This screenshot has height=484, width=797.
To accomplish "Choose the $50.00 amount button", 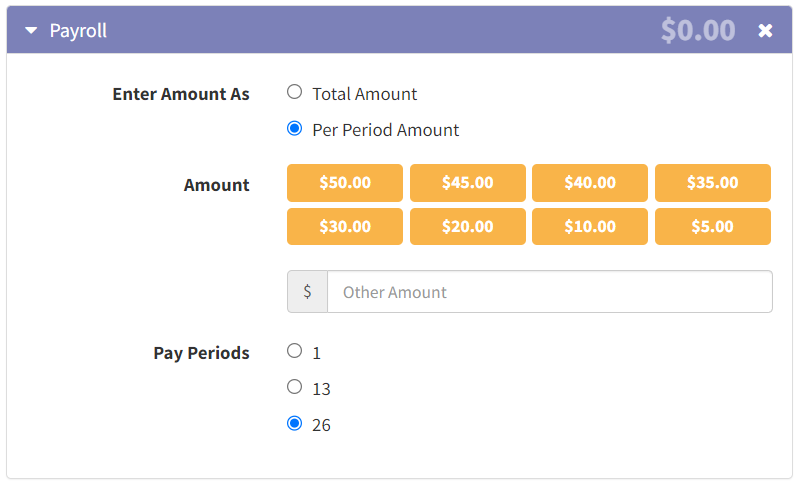I will [345, 183].
